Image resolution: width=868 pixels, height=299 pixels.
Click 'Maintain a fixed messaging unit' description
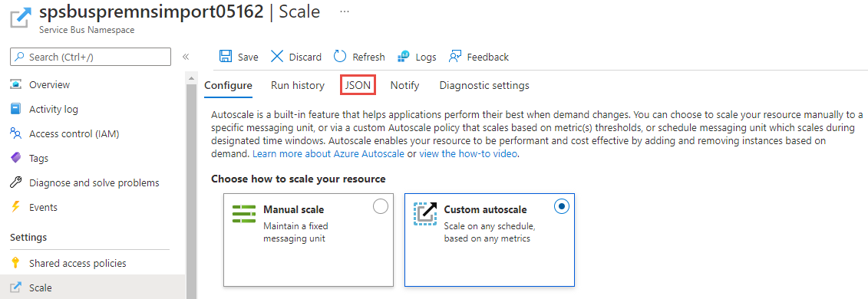pyautogui.click(x=296, y=232)
